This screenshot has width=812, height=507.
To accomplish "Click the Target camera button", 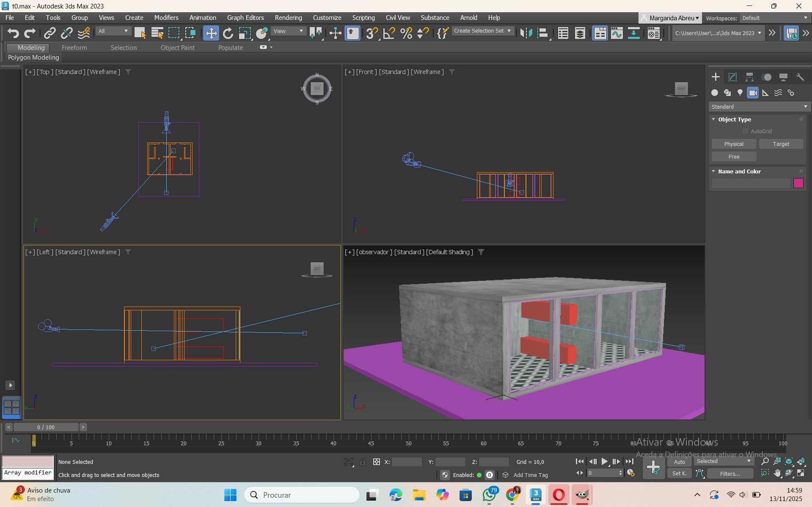I will click(781, 144).
